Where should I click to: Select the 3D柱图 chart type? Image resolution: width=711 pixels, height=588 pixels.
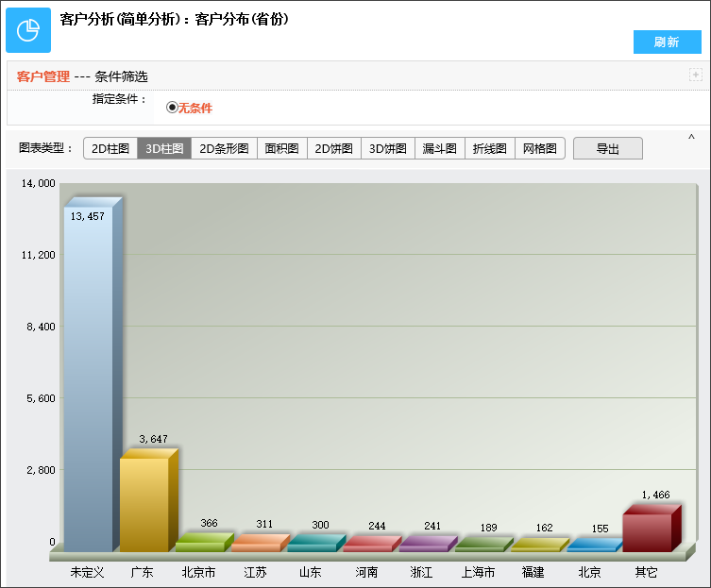pos(164,148)
